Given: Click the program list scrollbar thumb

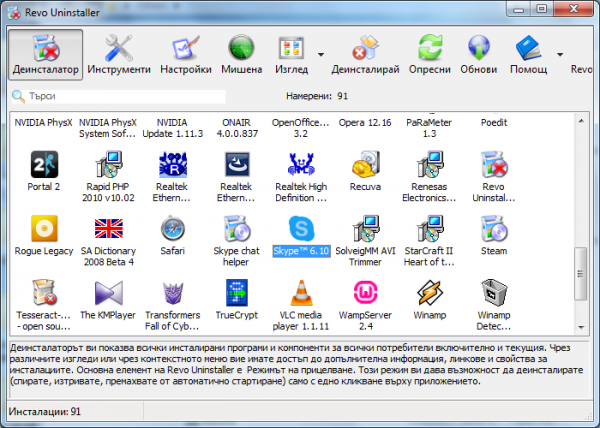Looking at the screenshot, I should (581, 274).
